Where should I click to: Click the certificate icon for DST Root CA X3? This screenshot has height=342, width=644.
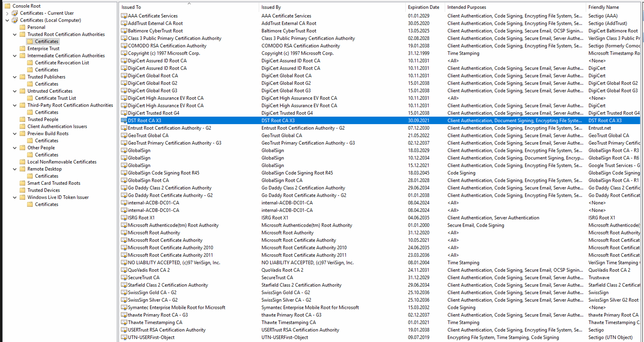(124, 121)
